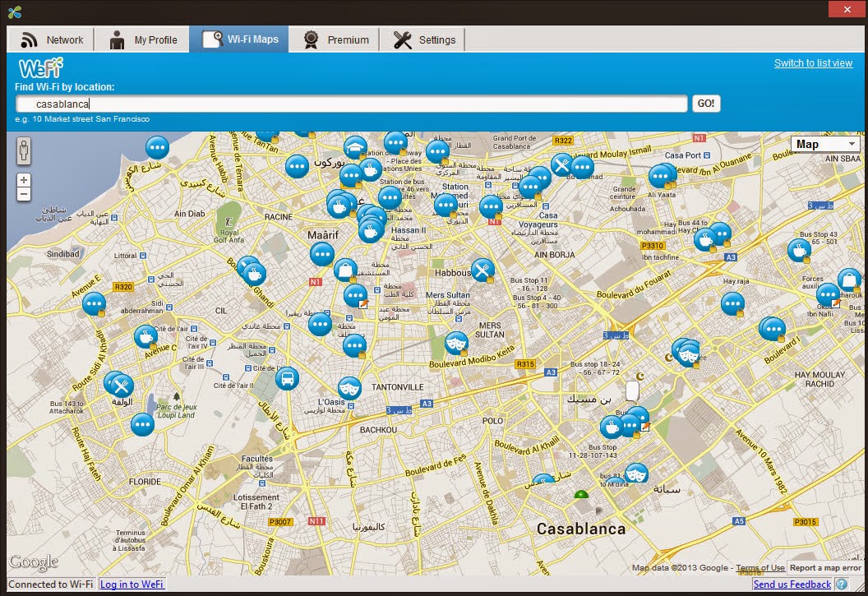Click the graduation cap Wi-Fi marker
Viewport: 868px width, 596px height.
(x=355, y=147)
